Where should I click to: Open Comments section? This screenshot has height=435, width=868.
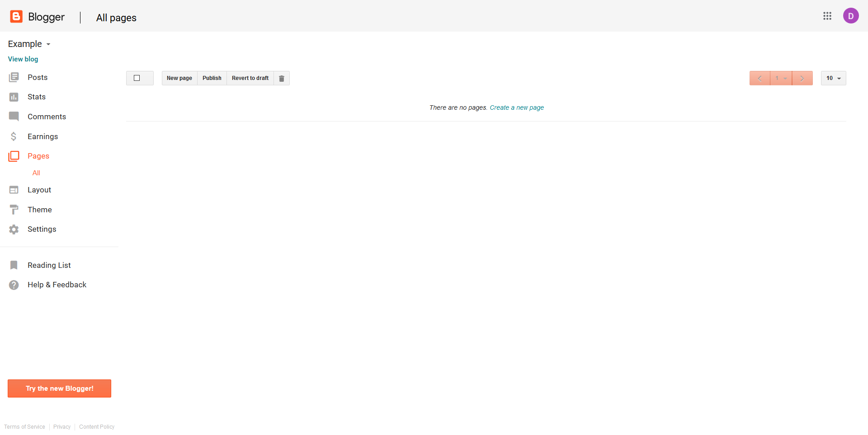point(47,117)
